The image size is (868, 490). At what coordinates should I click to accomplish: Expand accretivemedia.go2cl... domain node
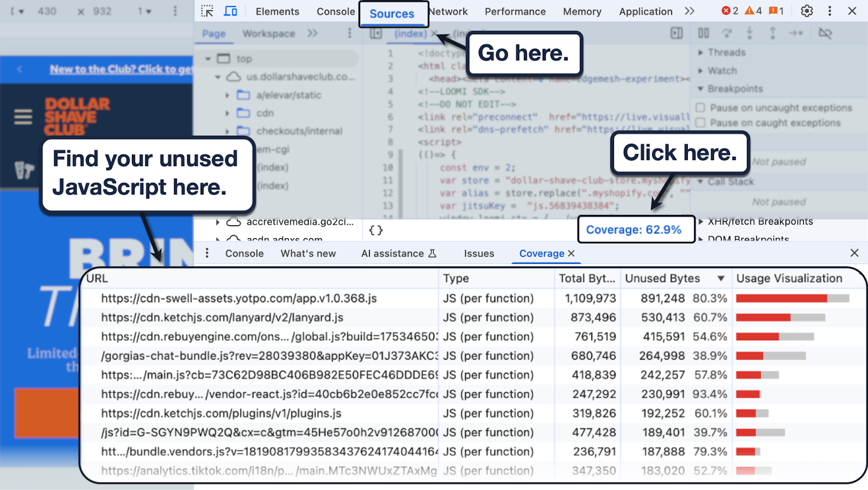click(218, 222)
